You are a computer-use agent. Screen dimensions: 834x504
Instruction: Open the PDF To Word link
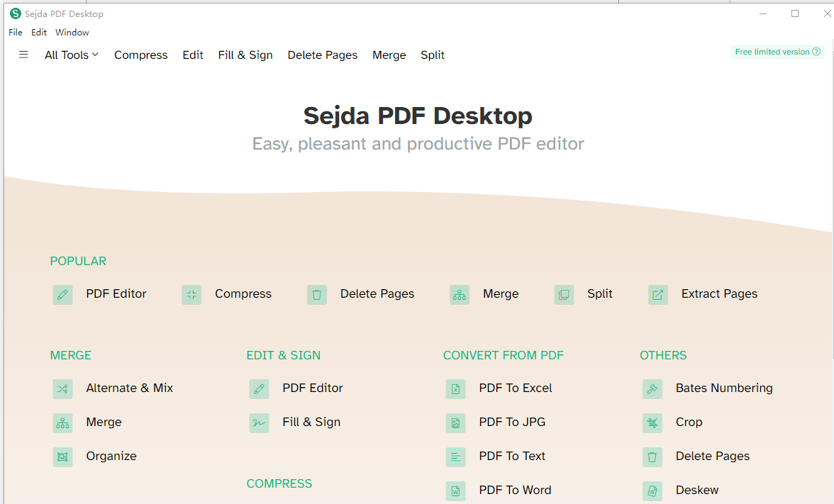point(515,491)
